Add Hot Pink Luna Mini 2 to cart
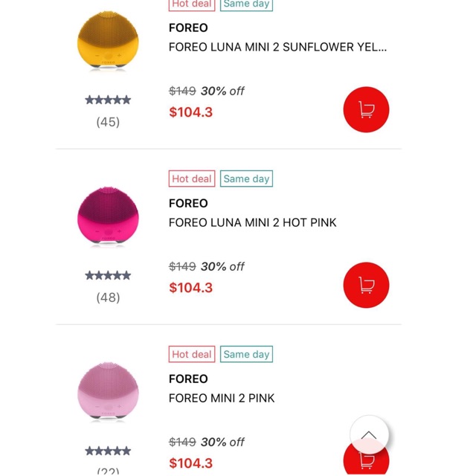476x476 pixels. coord(366,286)
